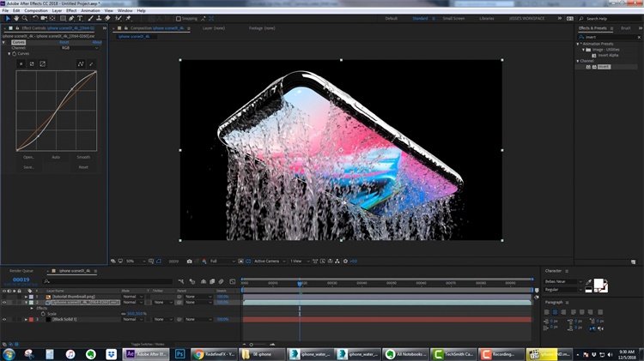Image resolution: width=644 pixels, height=361 pixels.
Task: Open the Composition menu
Action: pos(36,10)
